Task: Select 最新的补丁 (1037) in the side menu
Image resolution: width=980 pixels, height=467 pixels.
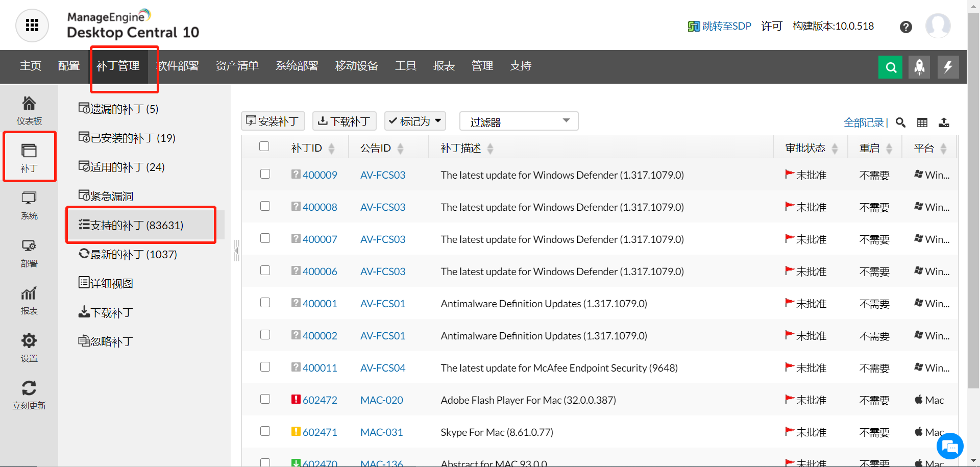Action: point(128,254)
